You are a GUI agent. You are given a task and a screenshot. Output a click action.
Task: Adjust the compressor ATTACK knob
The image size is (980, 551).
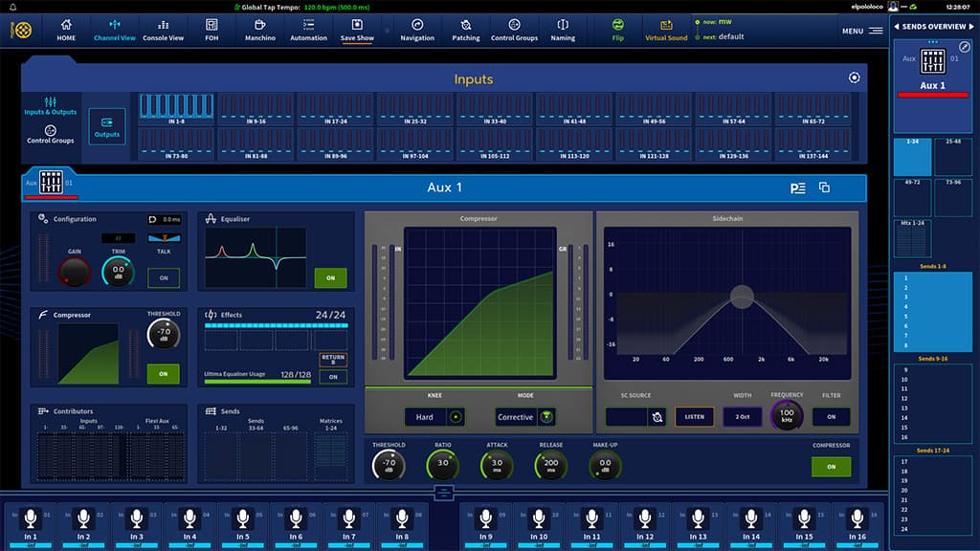[x=497, y=466]
